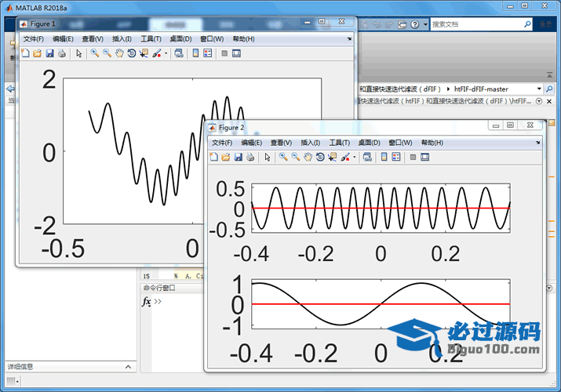Open brush color dropdown arrow in Figure 2
This screenshot has width=561, height=392.
(x=355, y=158)
